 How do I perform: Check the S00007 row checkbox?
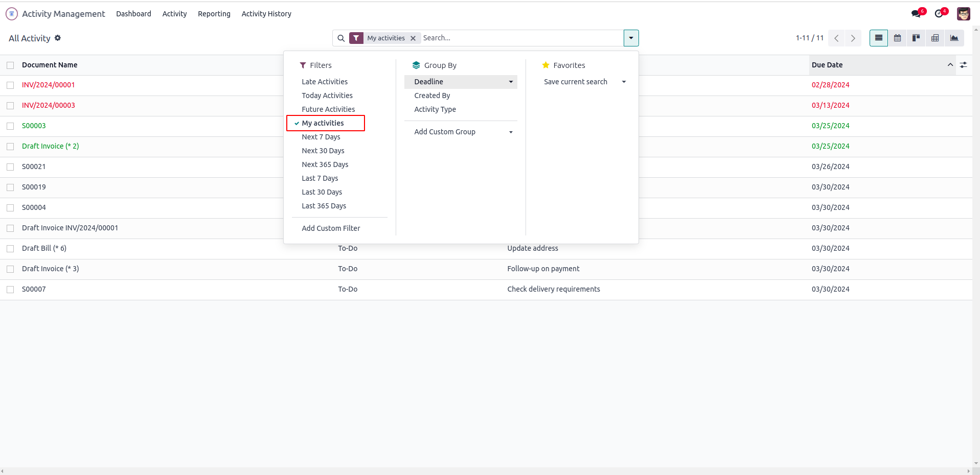pos(10,290)
